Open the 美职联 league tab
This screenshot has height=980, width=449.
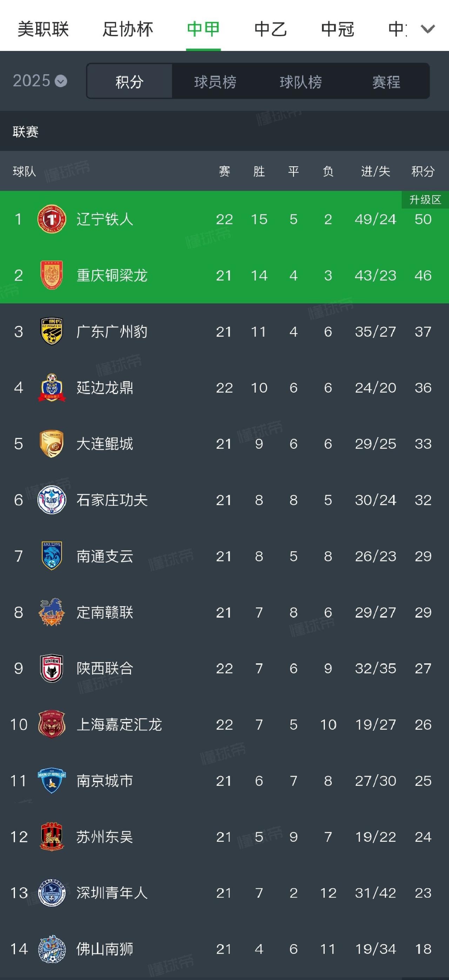[43, 29]
